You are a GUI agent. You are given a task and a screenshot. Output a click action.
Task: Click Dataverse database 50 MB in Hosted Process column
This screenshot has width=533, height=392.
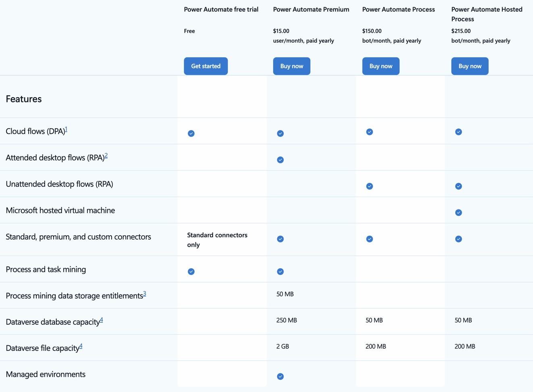(x=463, y=320)
